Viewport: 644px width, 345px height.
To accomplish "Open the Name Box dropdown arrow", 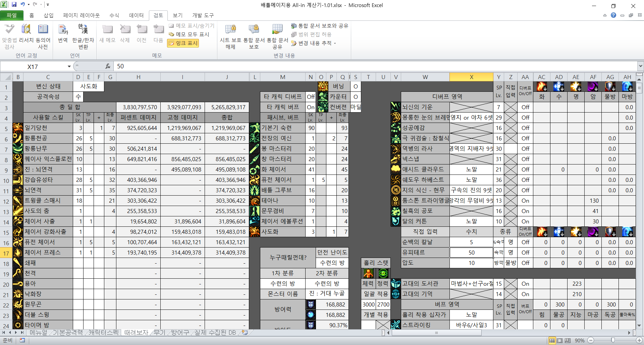I will pos(69,66).
